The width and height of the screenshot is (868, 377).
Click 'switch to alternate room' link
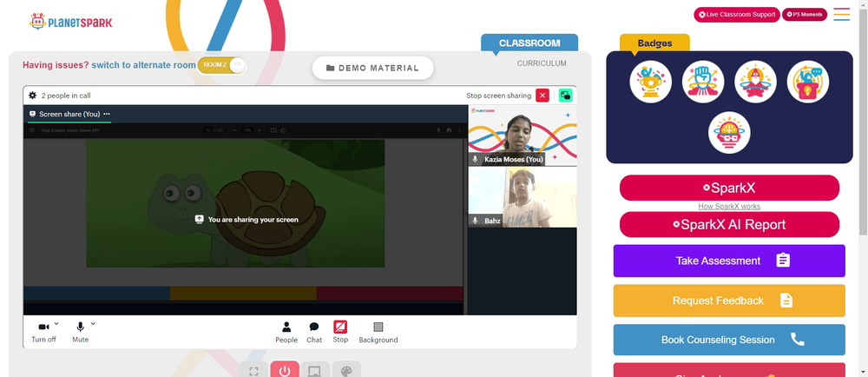(143, 65)
